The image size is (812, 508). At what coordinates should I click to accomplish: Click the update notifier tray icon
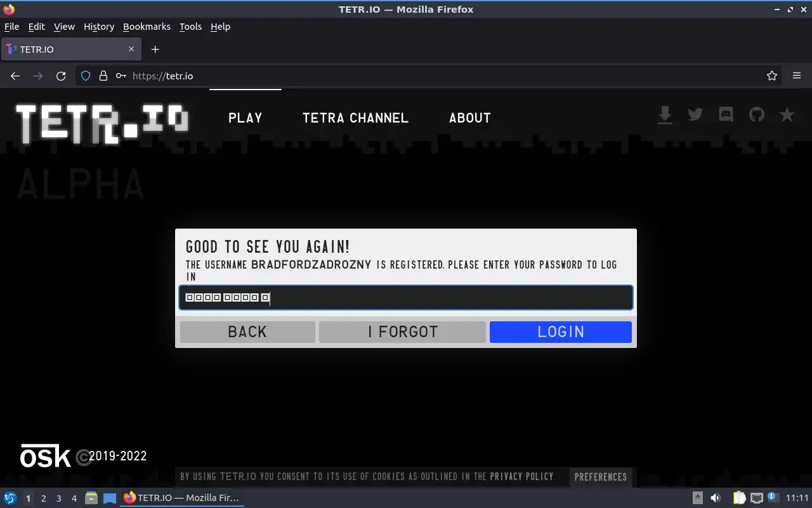pos(773,497)
